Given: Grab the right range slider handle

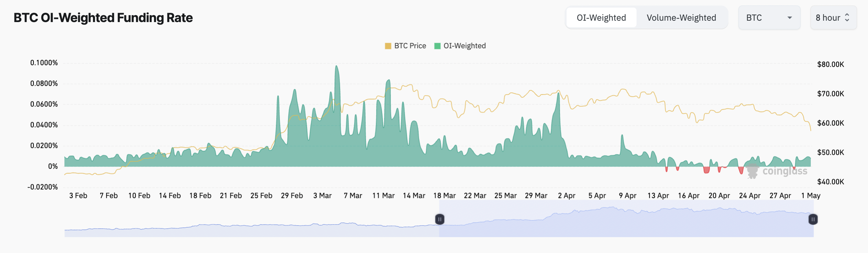Looking at the screenshot, I should tap(813, 219).
